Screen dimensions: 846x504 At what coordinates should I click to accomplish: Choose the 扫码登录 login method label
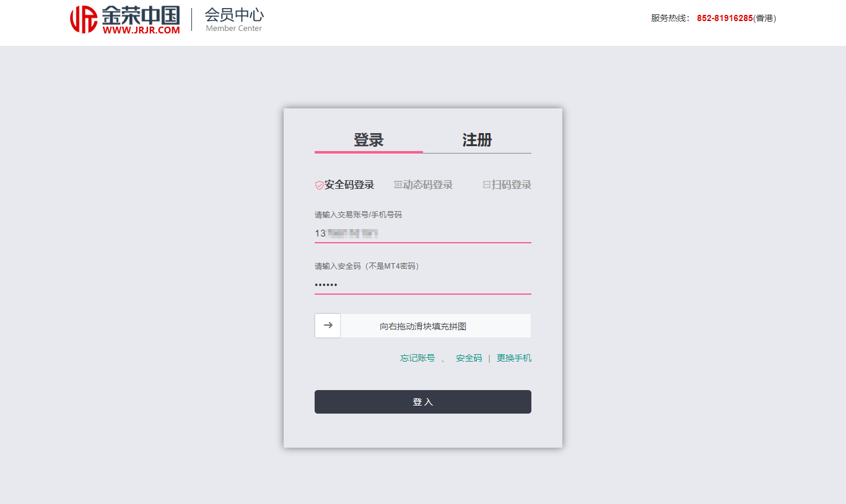coord(512,185)
